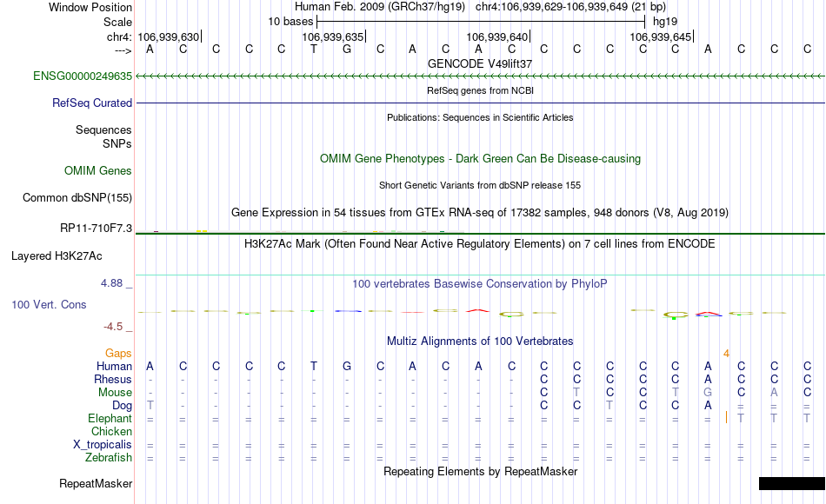Click the chr4: base position label
This screenshot has width=826, height=504.
tap(119, 36)
